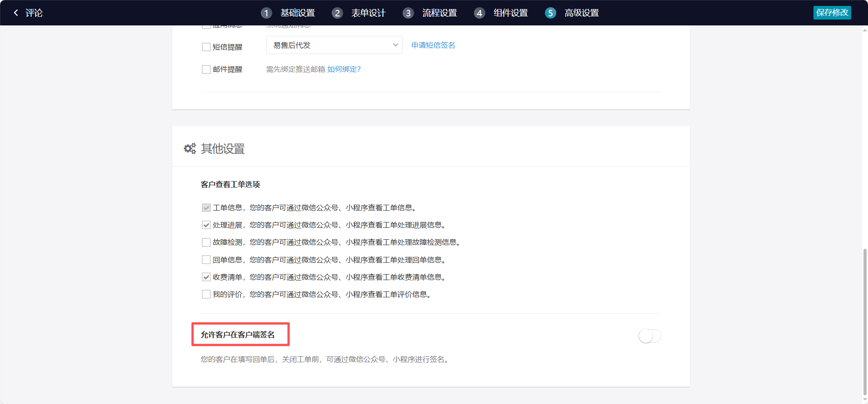The image size is (868, 404).
Task: Tick the 故障检测 checkbox
Action: (x=206, y=242)
